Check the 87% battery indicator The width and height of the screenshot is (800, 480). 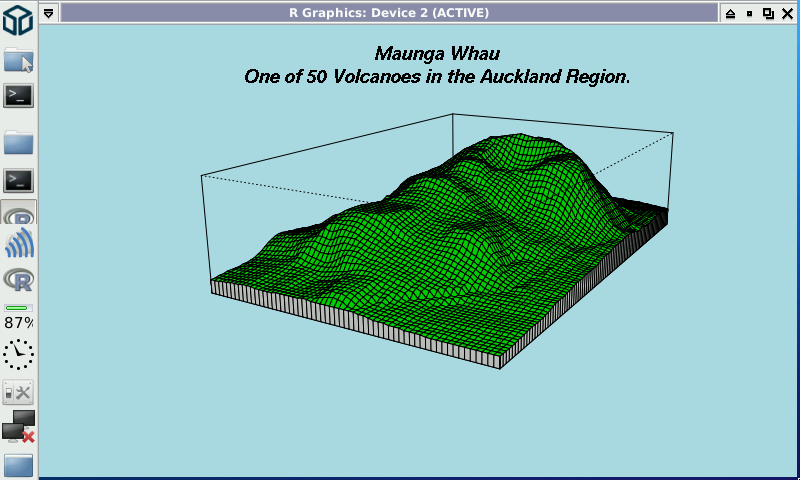pos(19,317)
